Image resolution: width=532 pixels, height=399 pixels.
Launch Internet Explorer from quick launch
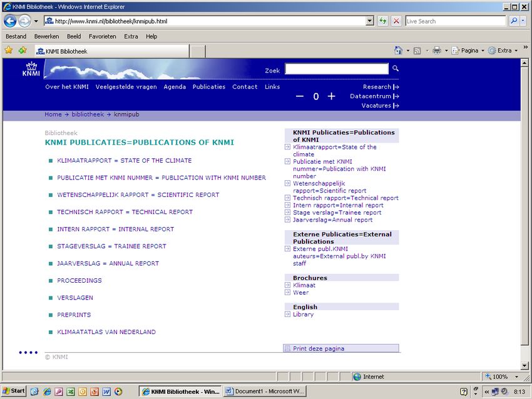pyautogui.click(x=47, y=391)
